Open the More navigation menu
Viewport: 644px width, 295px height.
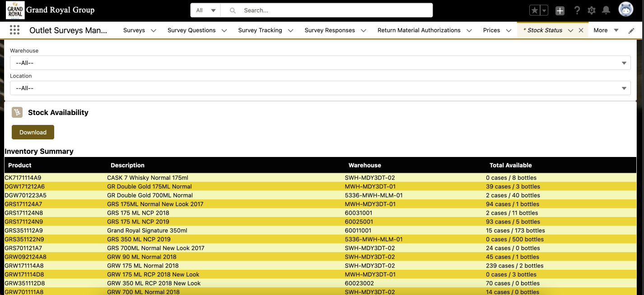(606, 30)
